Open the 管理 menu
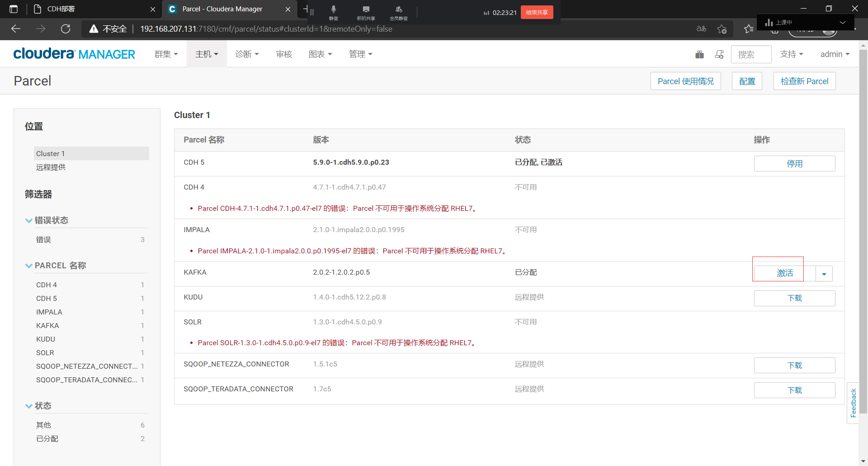Image resolution: width=868 pixels, height=466 pixels. point(361,54)
